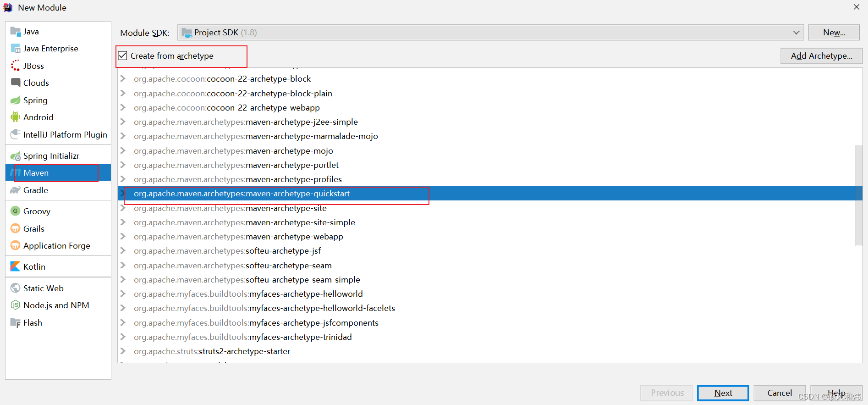
Task: Click the Flash folder icon
Action: click(16, 322)
